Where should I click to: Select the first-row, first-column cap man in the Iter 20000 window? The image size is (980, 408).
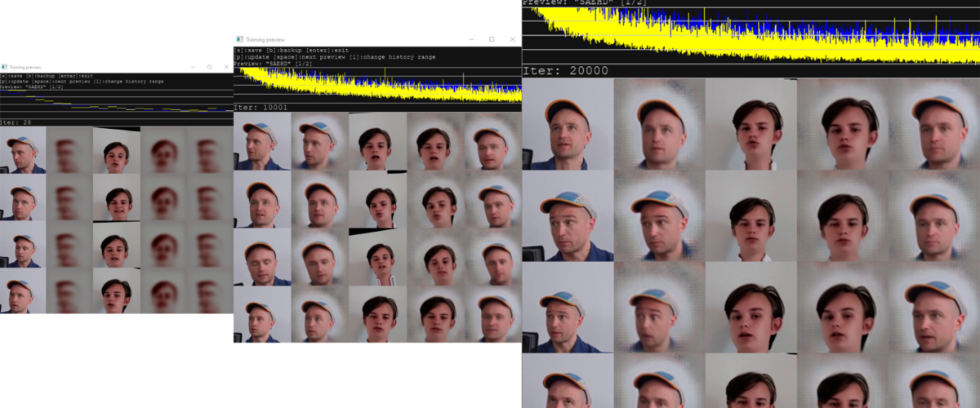click(568, 124)
